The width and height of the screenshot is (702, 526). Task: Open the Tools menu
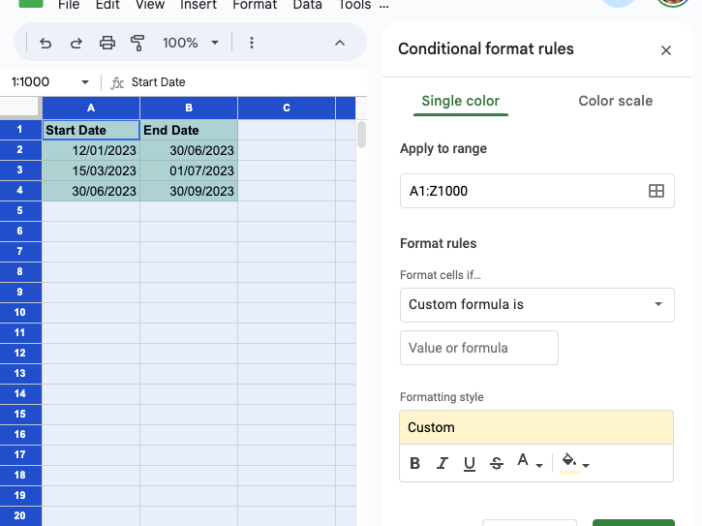coord(355,5)
